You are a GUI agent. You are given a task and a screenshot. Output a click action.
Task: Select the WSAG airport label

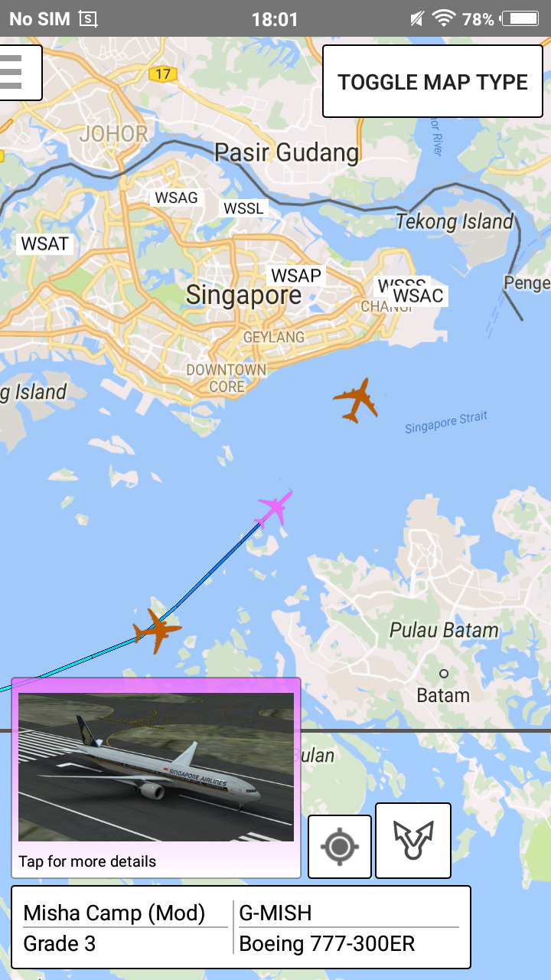(x=176, y=198)
